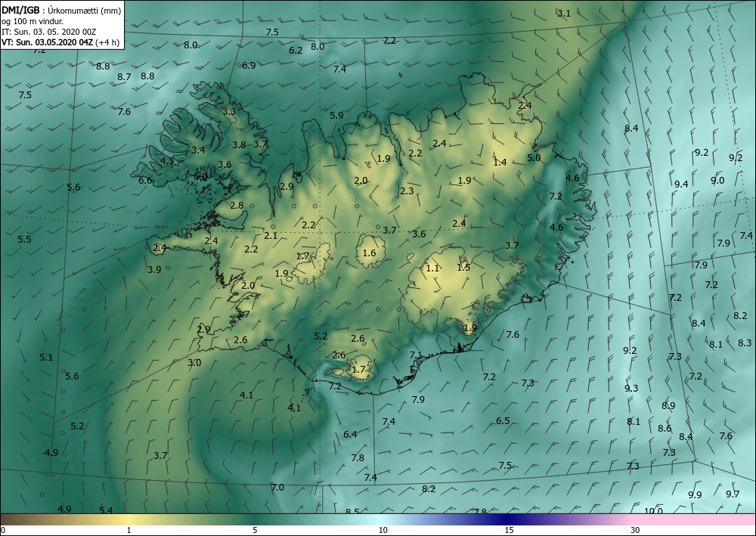Click the 4.3 value on the map

[x=167, y=160]
